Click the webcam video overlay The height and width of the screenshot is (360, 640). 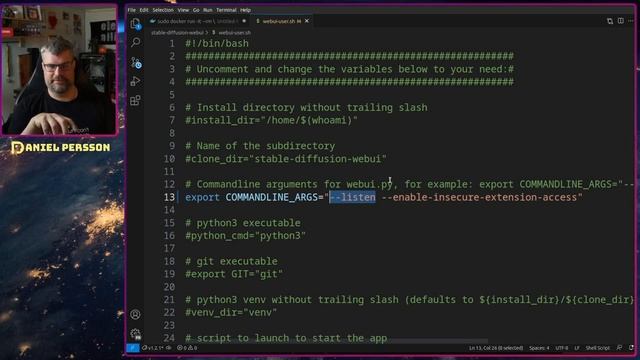pyautogui.click(x=60, y=69)
